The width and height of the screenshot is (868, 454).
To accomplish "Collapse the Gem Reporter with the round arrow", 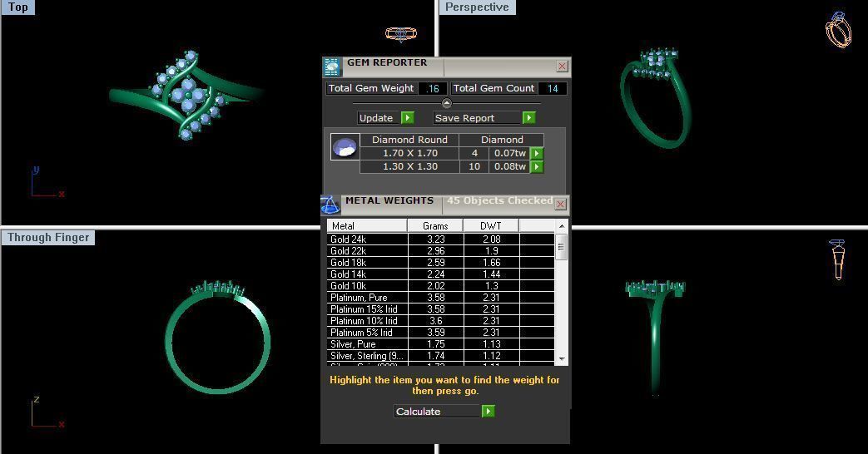I will pos(447,103).
